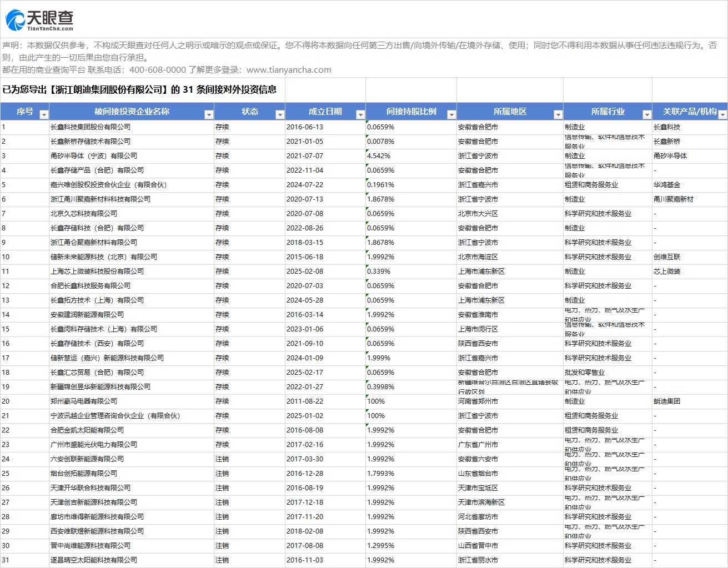Select the 间接持股比例 header cell
This screenshot has width=728, height=568.
(x=411, y=112)
